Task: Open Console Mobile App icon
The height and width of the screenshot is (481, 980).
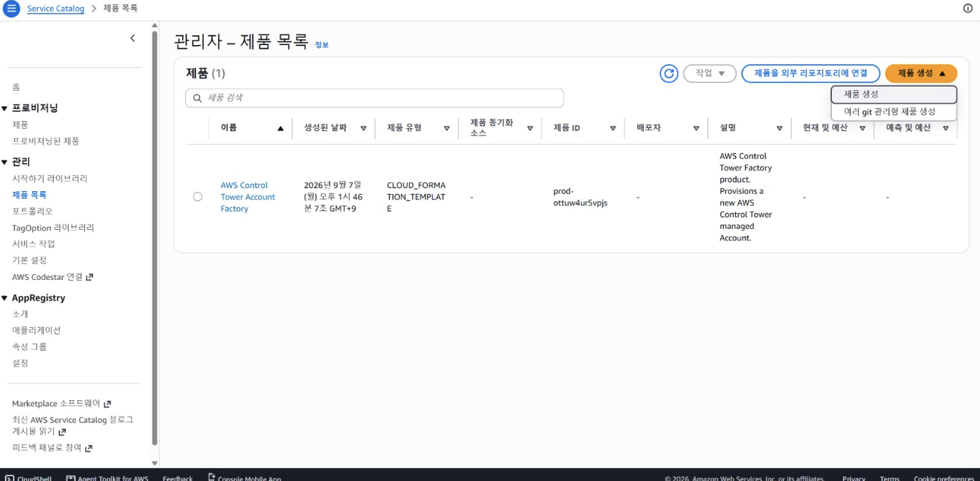Action: pyautogui.click(x=212, y=477)
